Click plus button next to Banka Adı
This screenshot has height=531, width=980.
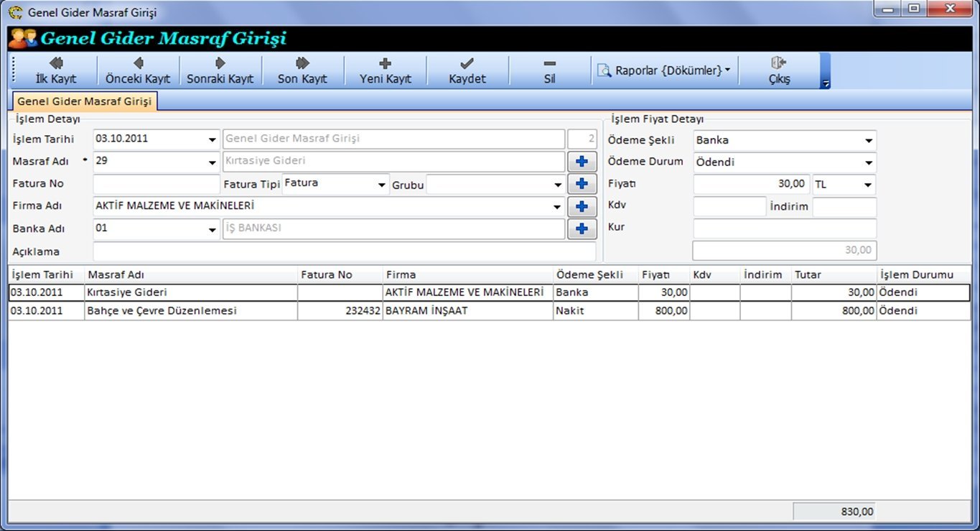[x=582, y=229]
